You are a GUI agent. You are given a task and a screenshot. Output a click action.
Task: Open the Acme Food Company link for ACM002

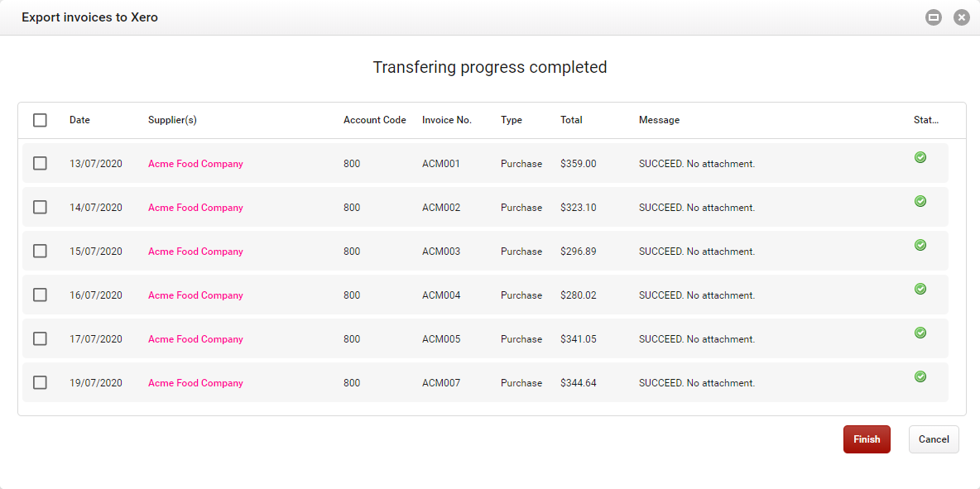[195, 208]
